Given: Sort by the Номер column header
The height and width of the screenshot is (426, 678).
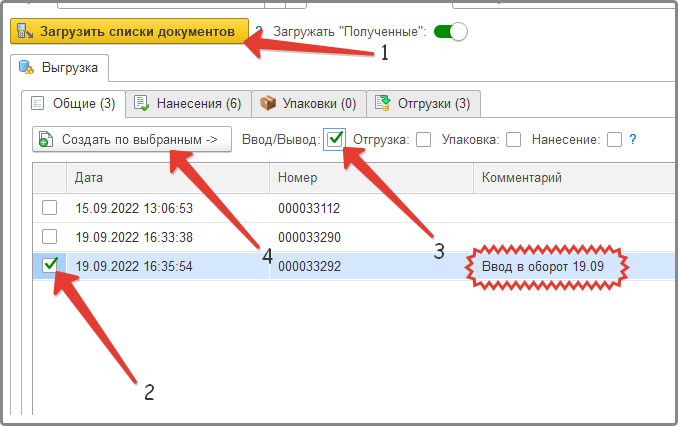Looking at the screenshot, I should [x=371, y=178].
